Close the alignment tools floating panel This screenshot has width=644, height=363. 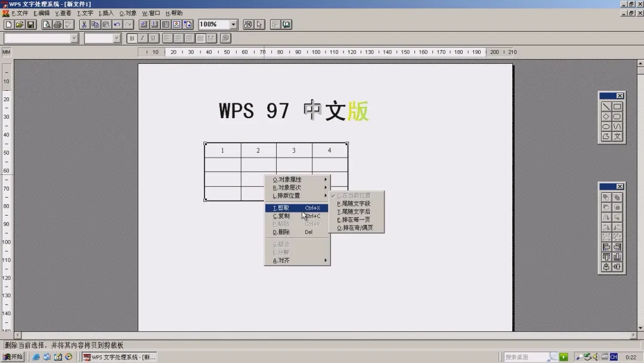point(620,187)
